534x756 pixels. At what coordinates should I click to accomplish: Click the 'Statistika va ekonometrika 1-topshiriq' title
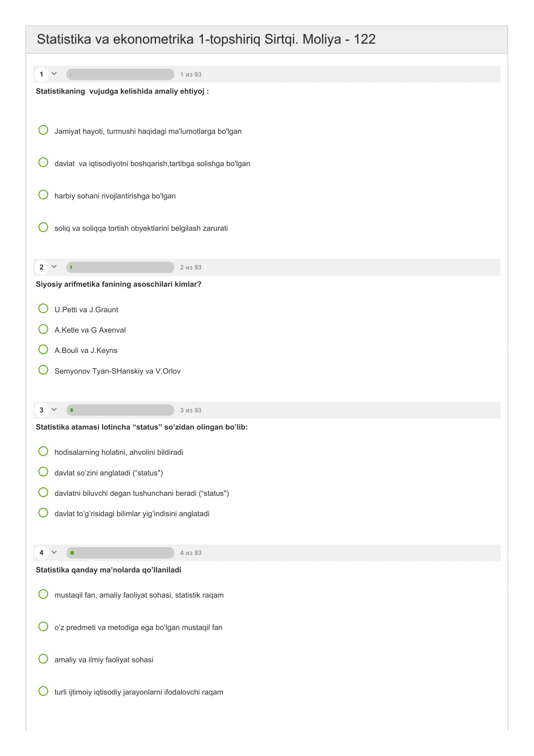206,39
